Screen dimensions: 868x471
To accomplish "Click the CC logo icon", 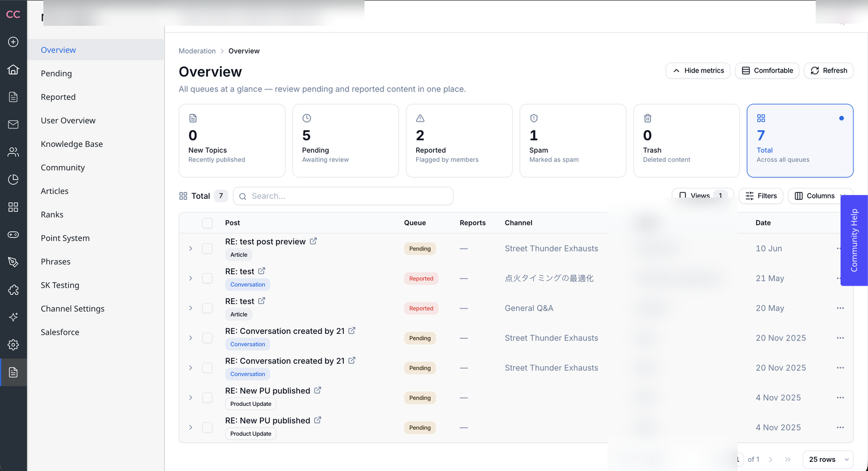I will pos(13,15).
